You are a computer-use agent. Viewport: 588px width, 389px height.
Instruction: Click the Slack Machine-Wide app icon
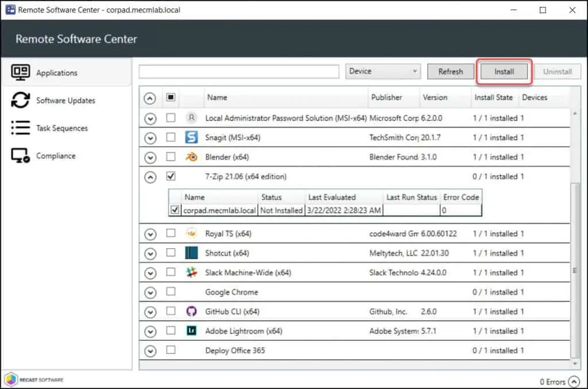(191, 272)
